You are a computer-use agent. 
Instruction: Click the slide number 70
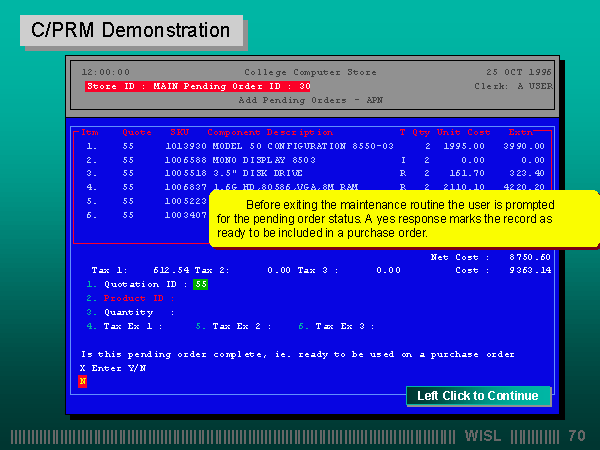(x=576, y=436)
